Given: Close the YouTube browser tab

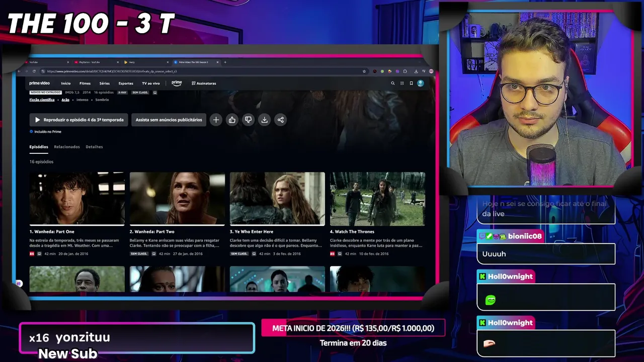Looking at the screenshot, I should (68, 62).
